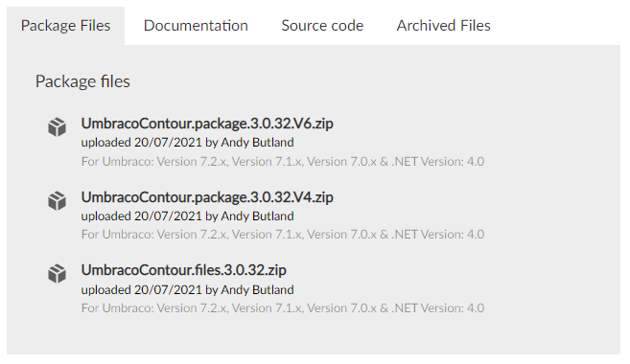
Task: Click Umbraco version compatibility line under V6.zip
Action: [283, 161]
